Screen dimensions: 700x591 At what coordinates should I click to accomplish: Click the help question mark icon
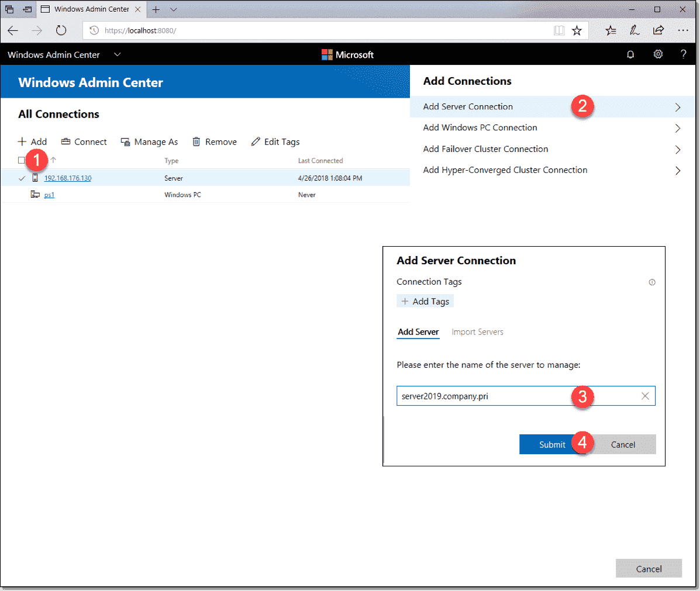click(683, 54)
